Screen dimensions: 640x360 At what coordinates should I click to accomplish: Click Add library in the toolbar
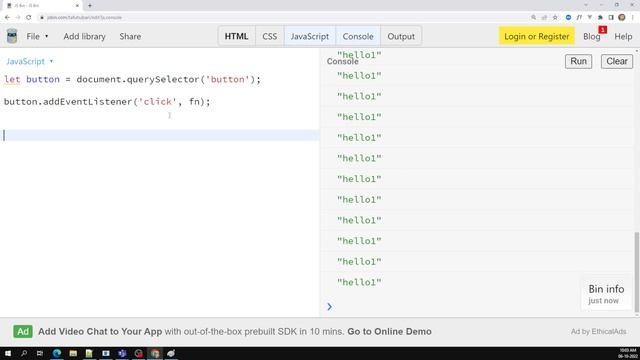pos(84,36)
